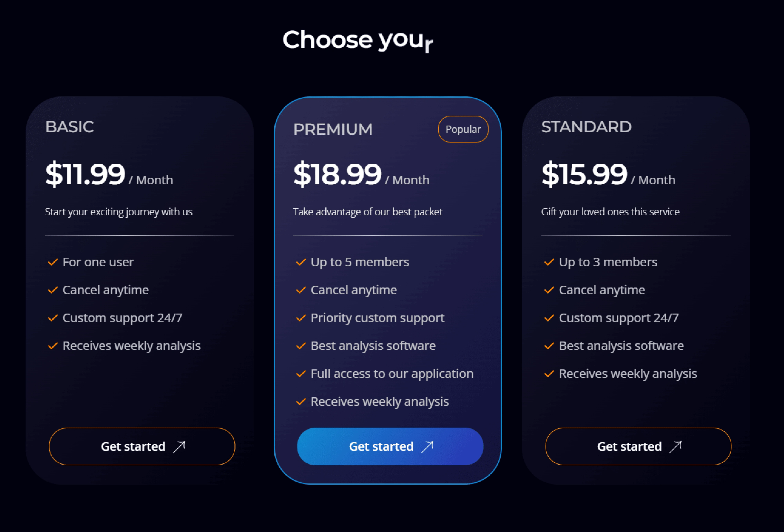784x532 pixels.
Task: Click the STANDARD plan heading
Action: click(x=586, y=127)
